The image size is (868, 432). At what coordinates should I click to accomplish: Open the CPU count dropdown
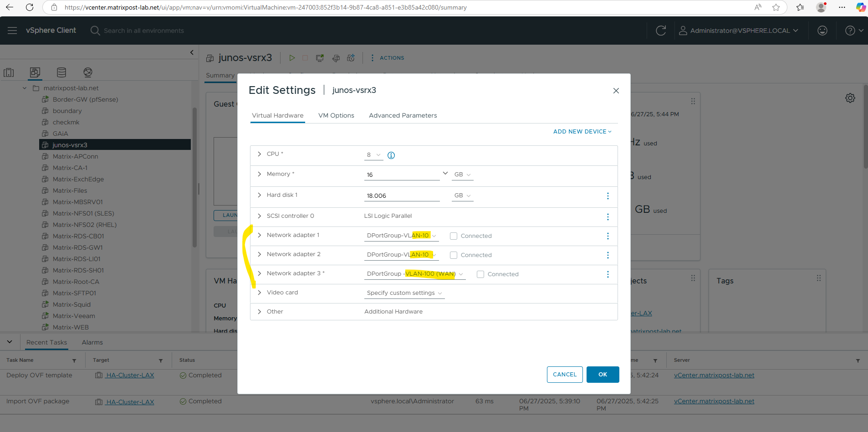pyautogui.click(x=373, y=155)
